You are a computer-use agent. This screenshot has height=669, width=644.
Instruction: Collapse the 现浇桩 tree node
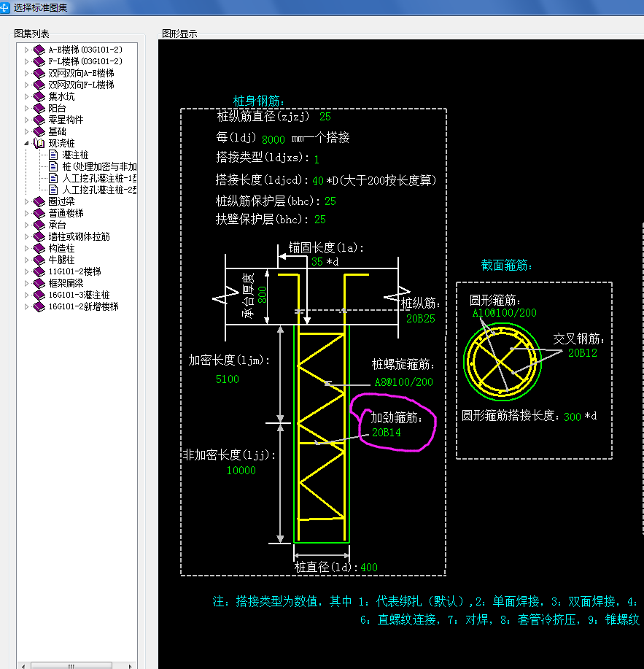[26, 143]
